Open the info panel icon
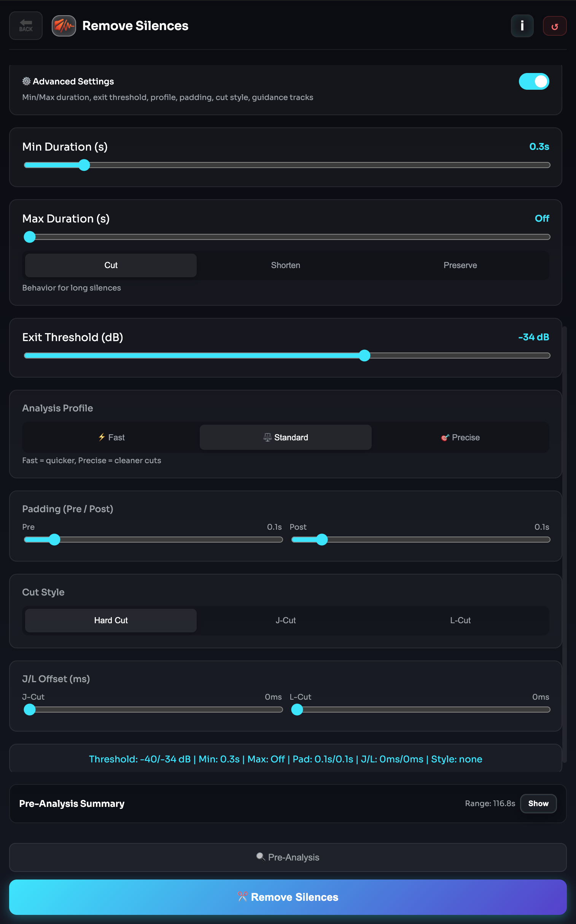Screen dimensions: 576x924 point(522,26)
